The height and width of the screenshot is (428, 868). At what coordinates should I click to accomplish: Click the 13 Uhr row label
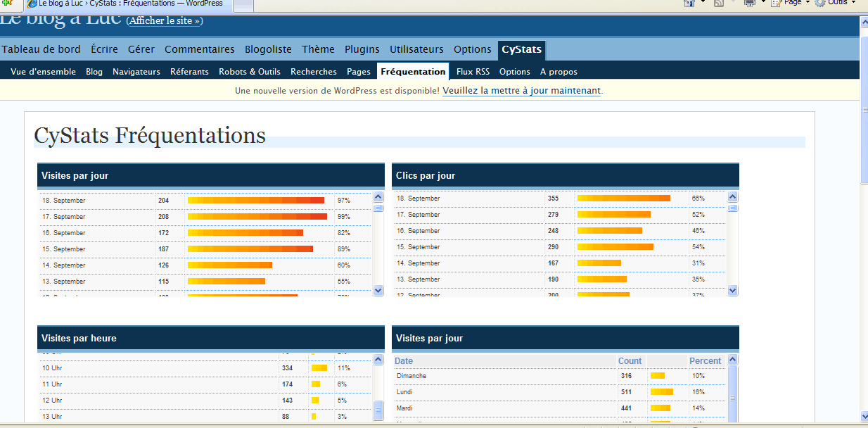pos(52,417)
